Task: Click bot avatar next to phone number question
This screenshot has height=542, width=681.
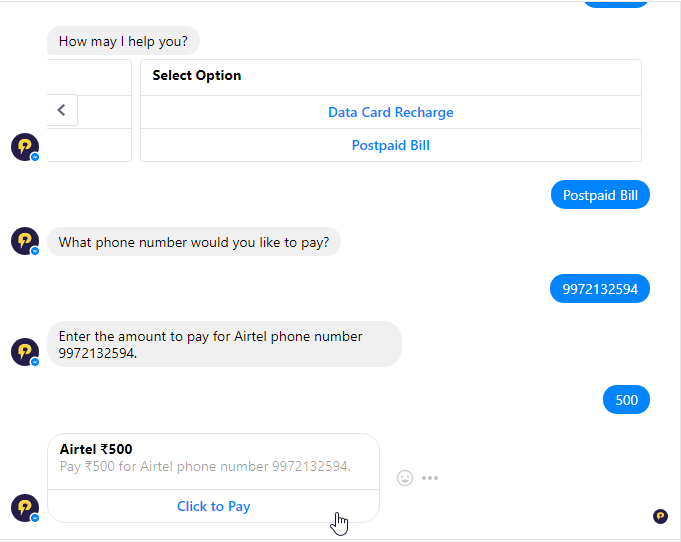Action: [25, 241]
